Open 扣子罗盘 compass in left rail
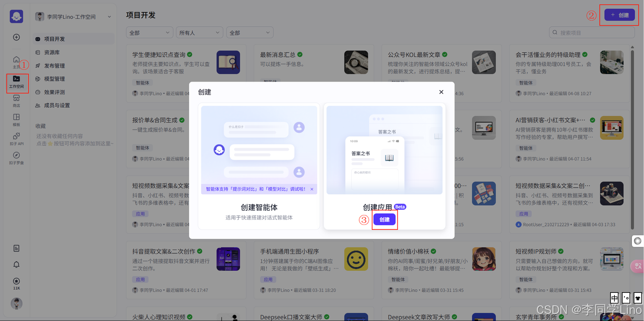Viewport: 644px width, 321px height. pyautogui.click(x=17, y=158)
